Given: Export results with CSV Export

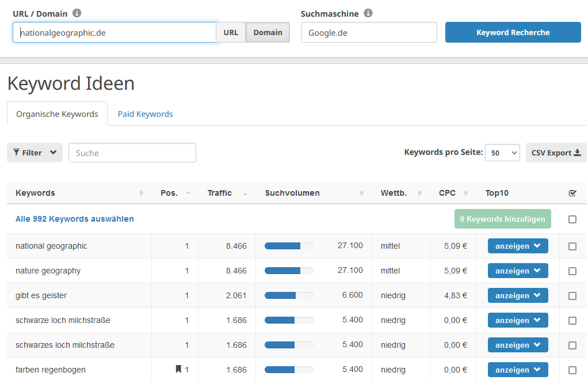Looking at the screenshot, I should click(x=556, y=153).
